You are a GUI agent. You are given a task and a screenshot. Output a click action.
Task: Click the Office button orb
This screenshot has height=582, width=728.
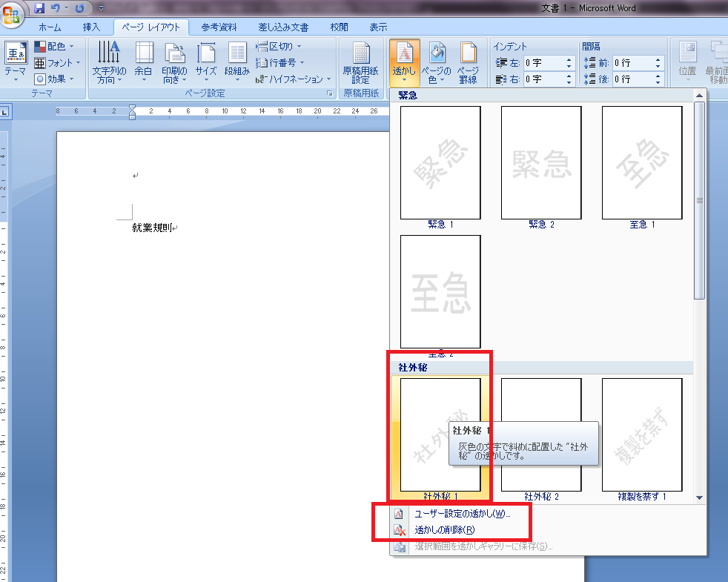pyautogui.click(x=12, y=15)
